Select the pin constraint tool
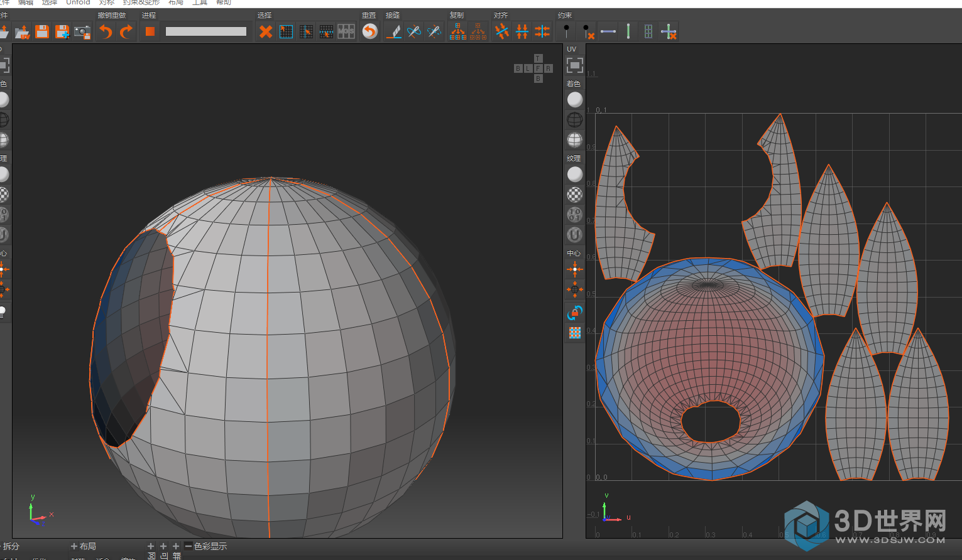Viewport: 962px width, 560px height. pos(567,31)
